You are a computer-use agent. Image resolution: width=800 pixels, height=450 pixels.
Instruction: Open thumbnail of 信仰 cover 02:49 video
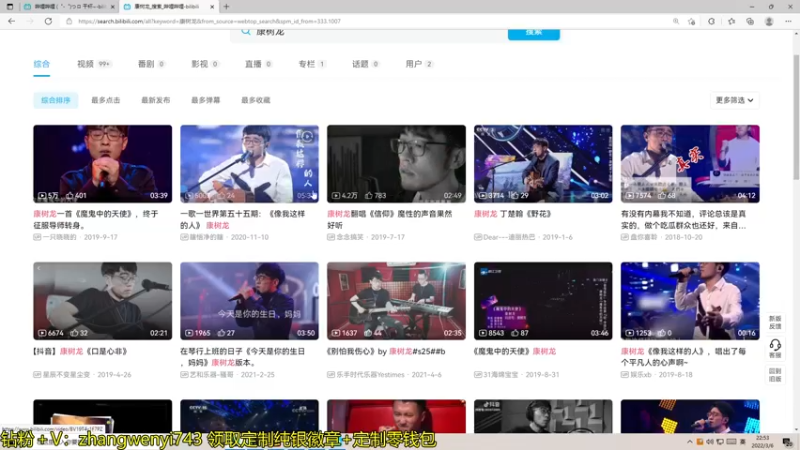396,164
